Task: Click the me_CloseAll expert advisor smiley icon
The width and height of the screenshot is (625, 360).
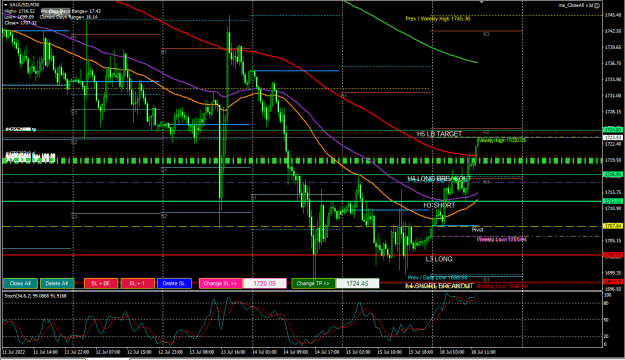Action: pos(597,5)
